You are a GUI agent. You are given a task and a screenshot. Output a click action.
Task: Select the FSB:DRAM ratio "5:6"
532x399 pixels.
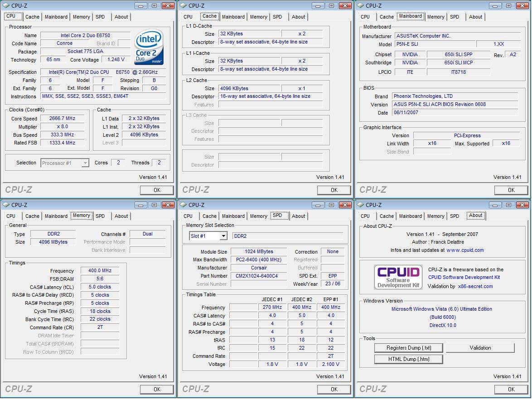[100, 279]
